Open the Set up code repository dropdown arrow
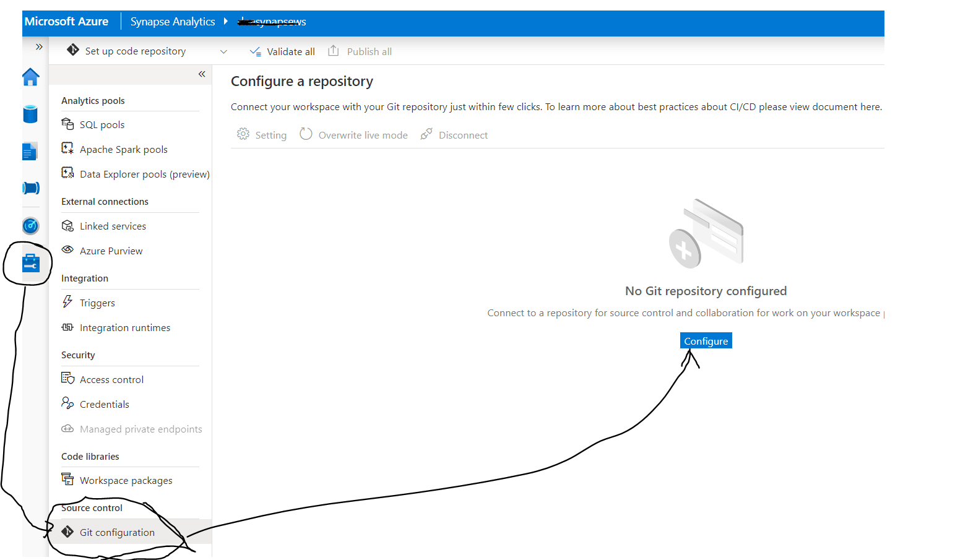 (x=224, y=51)
